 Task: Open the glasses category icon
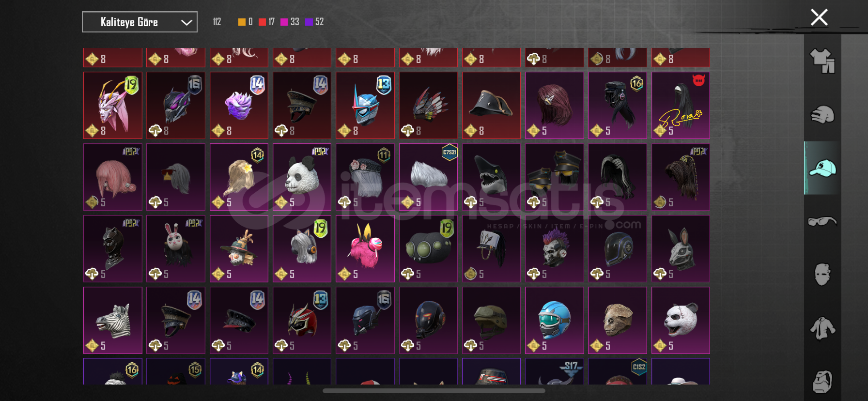[x=822, y=221]
